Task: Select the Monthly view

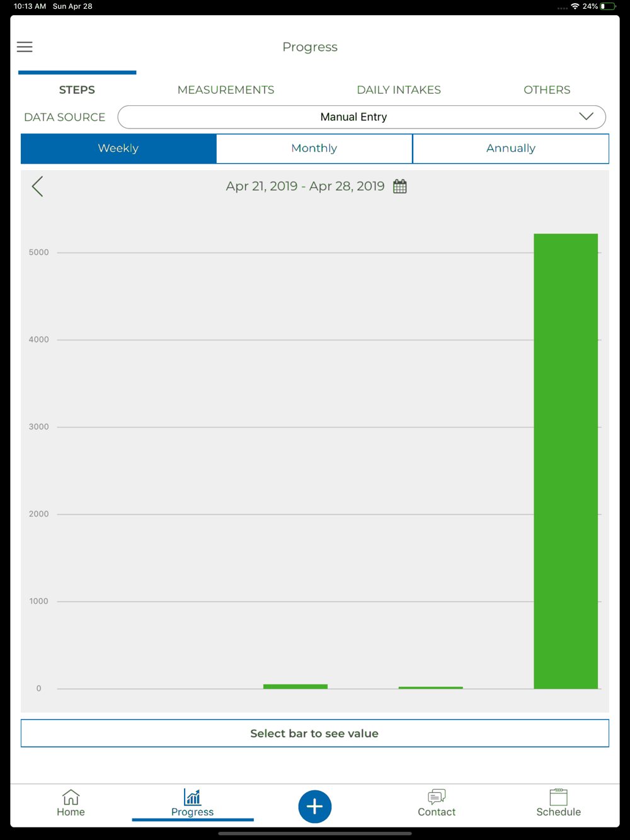Action: click(314, 149)
